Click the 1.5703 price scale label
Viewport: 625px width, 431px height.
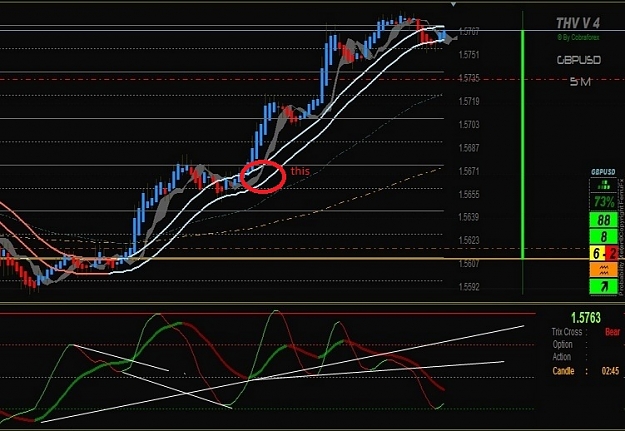469,125
